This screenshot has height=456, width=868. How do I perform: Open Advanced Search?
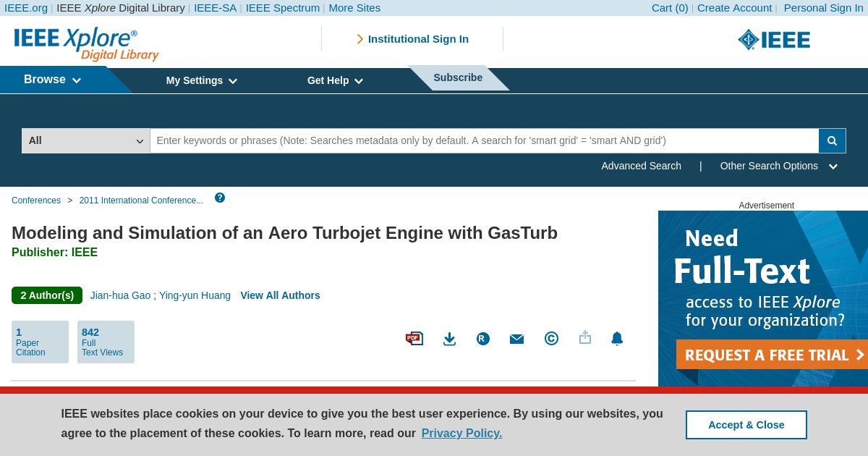pos(641,166)
